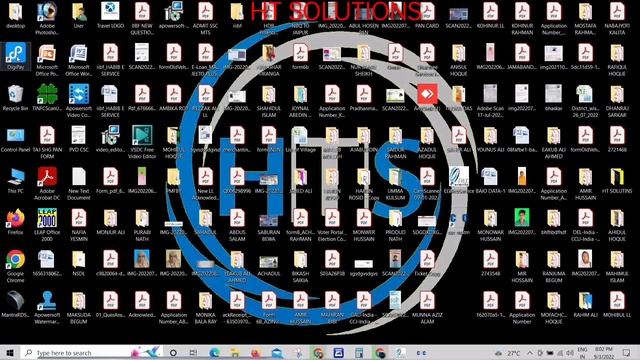Select the New Text Document file
The image size is (640, 360).
click(x=78, y=183)
